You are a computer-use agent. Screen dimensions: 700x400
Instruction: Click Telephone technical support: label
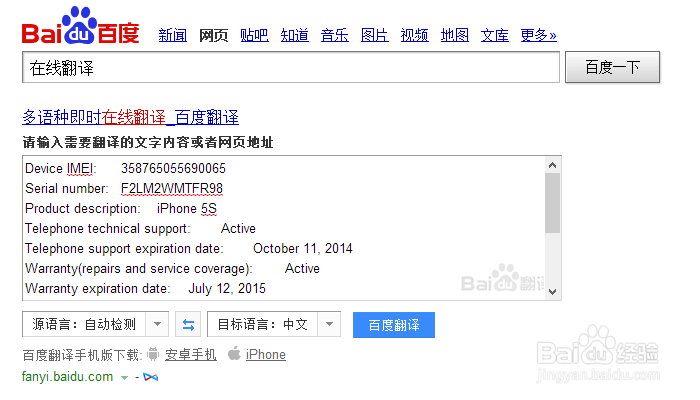tap(108, 229)
